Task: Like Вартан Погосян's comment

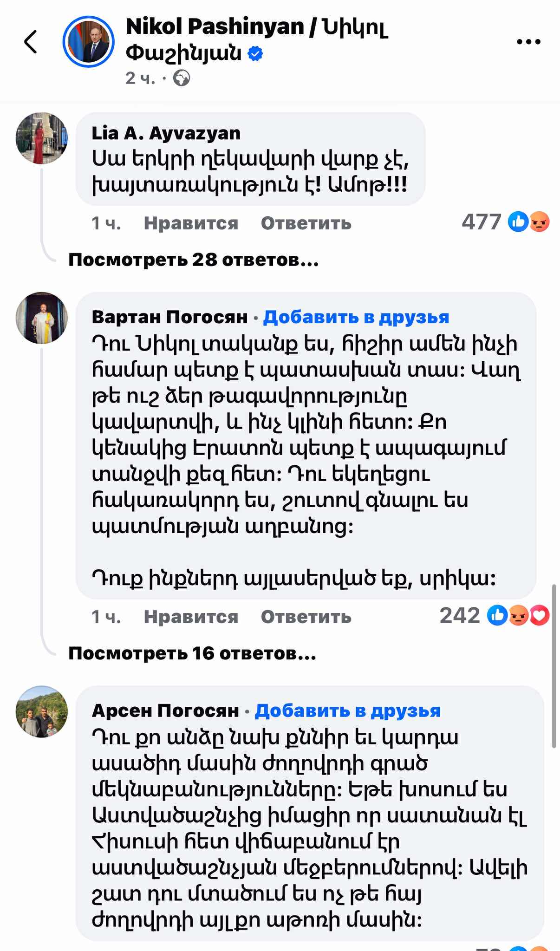Action: coord(191,617)
